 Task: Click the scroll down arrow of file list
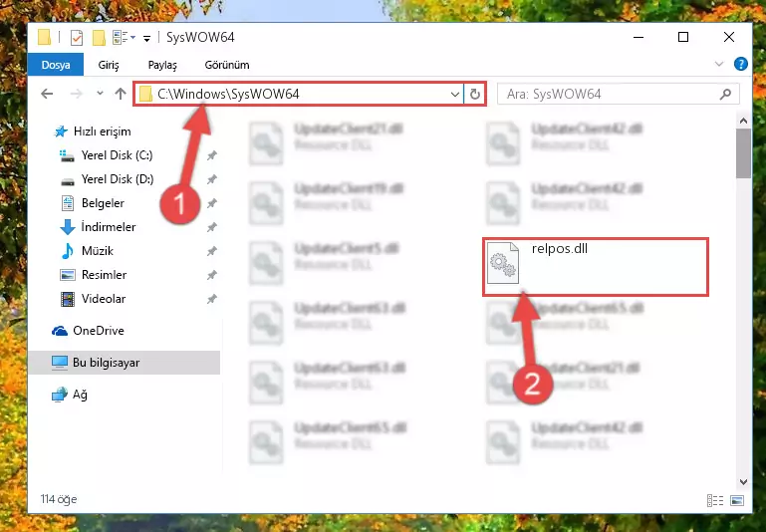[x=743, y=482]
